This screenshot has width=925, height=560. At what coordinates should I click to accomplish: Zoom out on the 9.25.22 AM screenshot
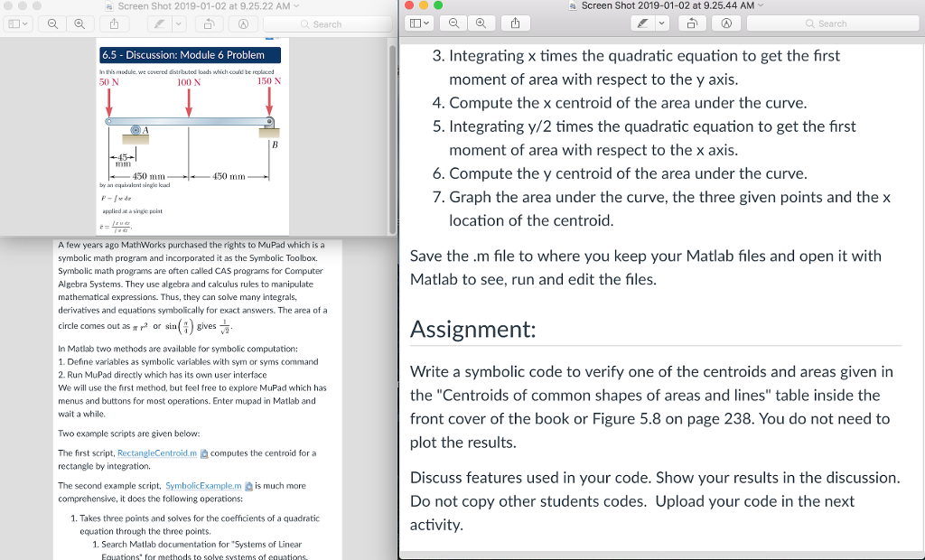52,23
